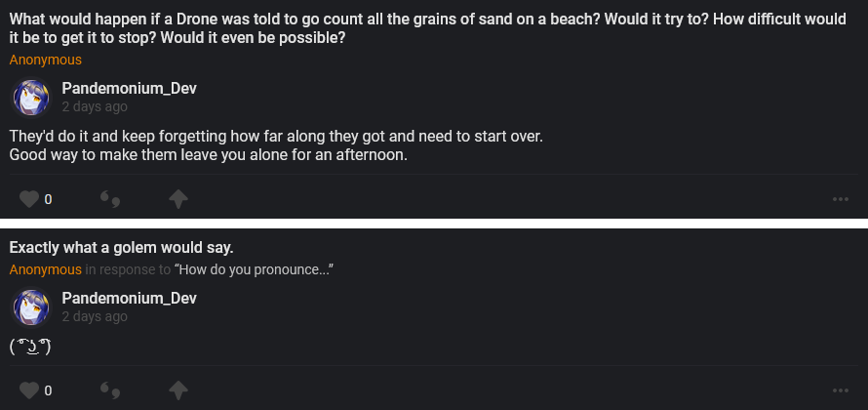Image resolution: width=868 pixels, height=410 pixels.
Task: Click the Anonymous label on golem question
Action: tap(46, 269)
